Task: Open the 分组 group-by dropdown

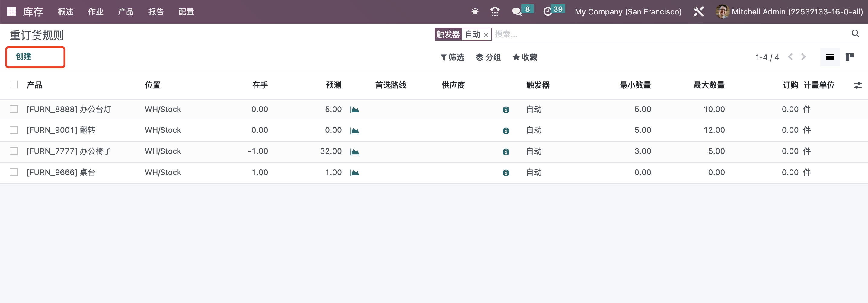Action: [x=488, y=57]
